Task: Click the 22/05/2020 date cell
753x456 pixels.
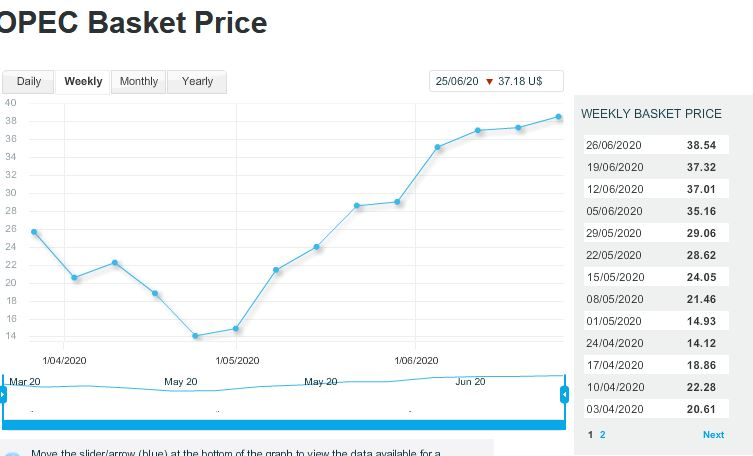Action: point(614,255)
